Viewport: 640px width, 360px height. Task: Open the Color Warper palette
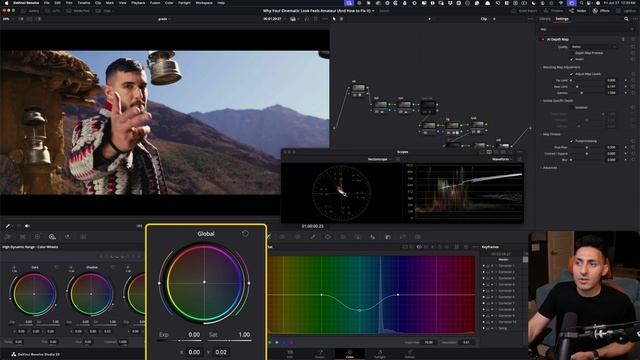click(x=282, y=237)
